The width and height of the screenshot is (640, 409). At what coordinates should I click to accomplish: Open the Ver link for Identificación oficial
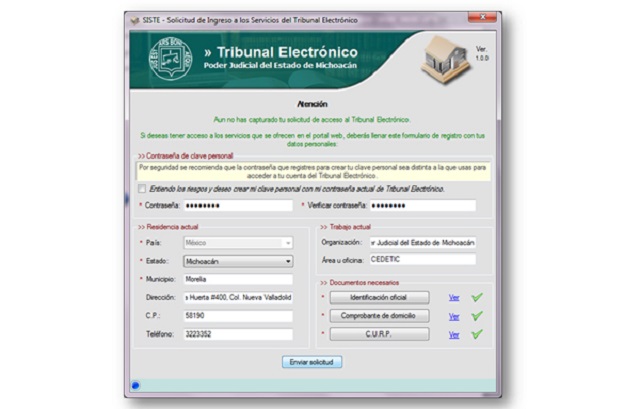coord(454,298)
